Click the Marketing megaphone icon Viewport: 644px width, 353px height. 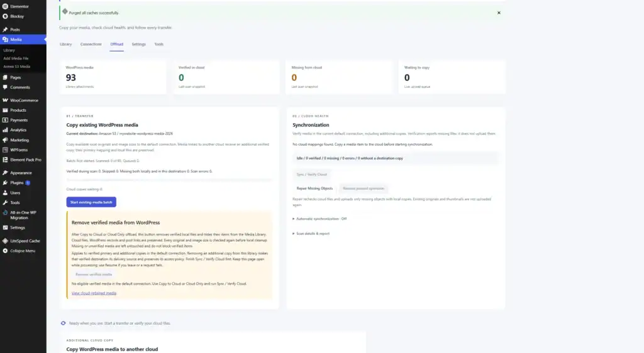5,140
